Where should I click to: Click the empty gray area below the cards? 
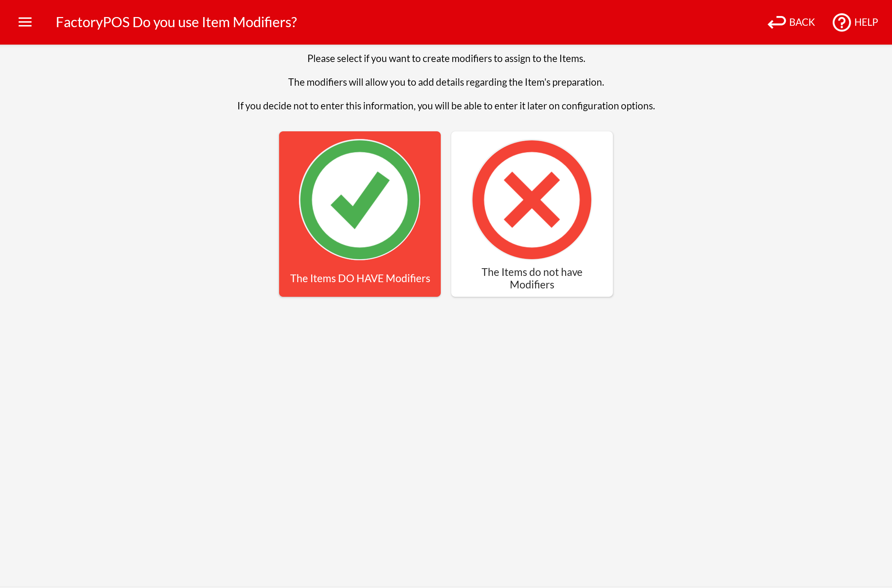coord(446,431)
